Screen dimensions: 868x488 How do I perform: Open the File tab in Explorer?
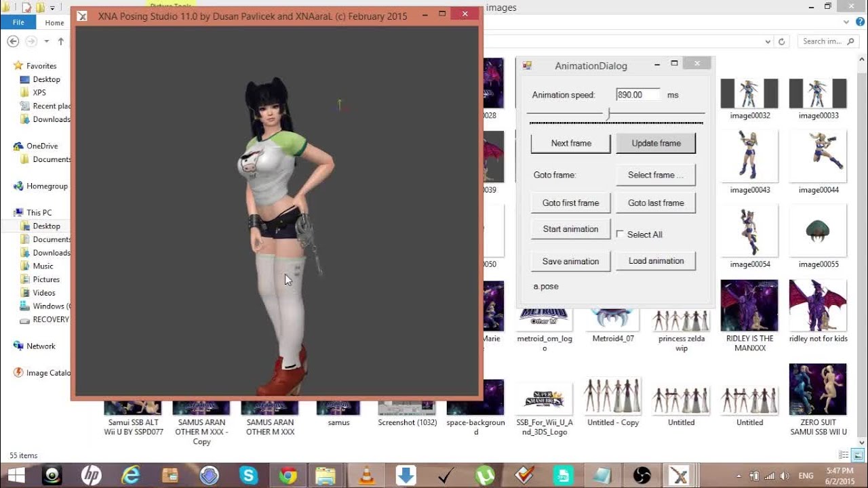[18, 22]
